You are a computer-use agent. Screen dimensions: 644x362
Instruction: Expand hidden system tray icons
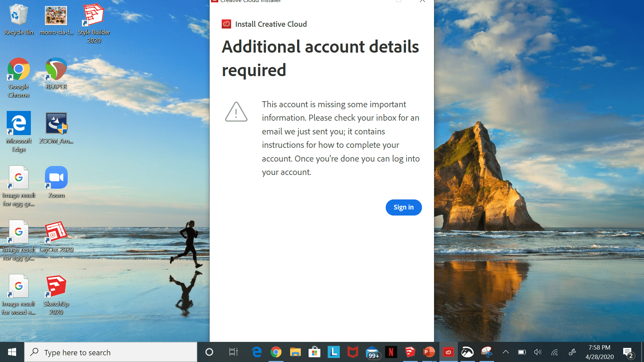(x=506, y=352)
